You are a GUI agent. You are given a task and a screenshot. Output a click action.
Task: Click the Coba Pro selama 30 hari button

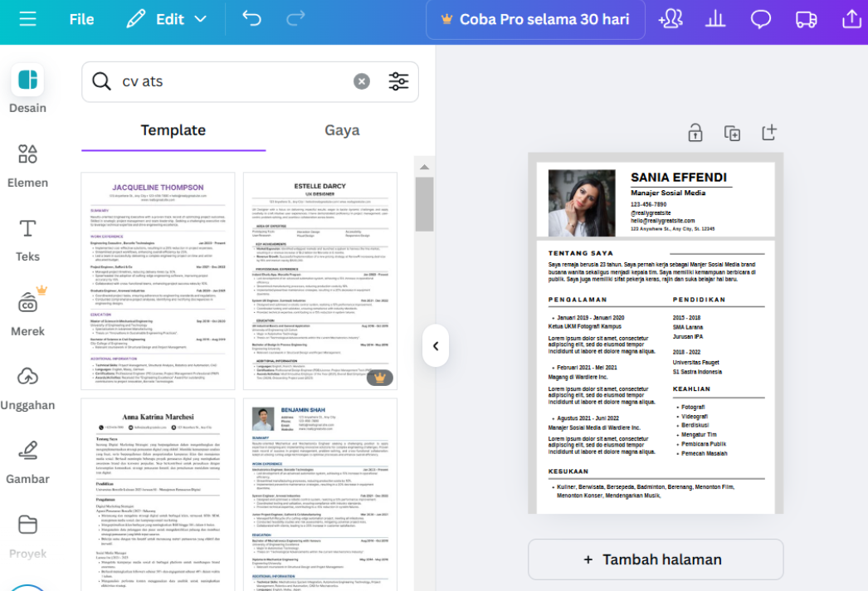535,17
